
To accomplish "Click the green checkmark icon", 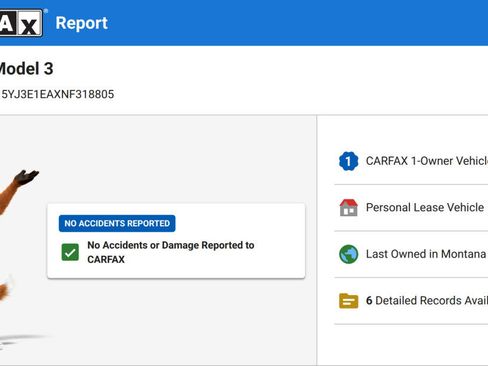I will [70, 252].
